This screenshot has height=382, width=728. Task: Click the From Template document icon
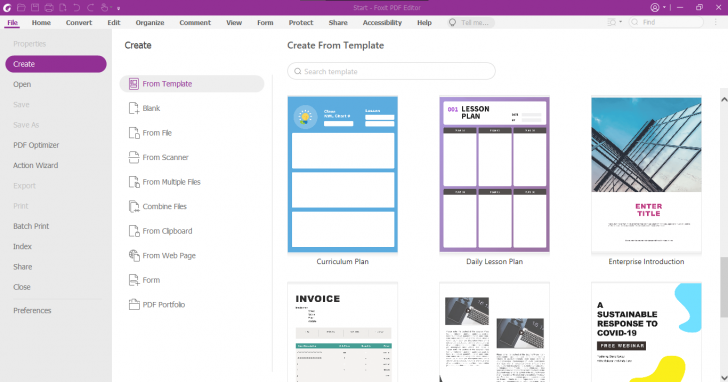point(134,84)
